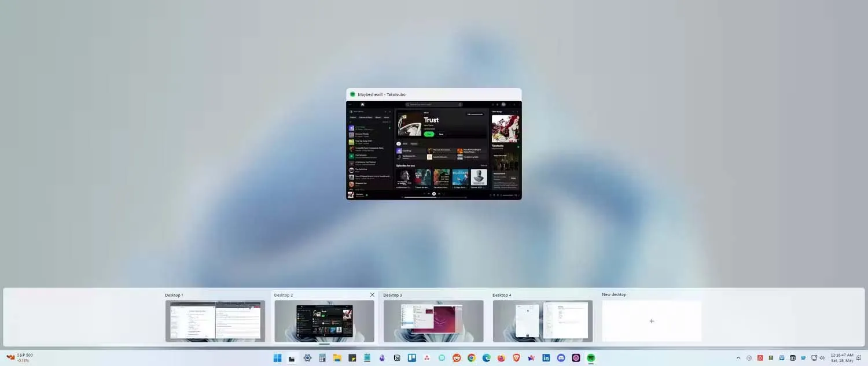Add a new desktop with the plus tile
This screenshot has width=868, height=366.
[652, 321]
